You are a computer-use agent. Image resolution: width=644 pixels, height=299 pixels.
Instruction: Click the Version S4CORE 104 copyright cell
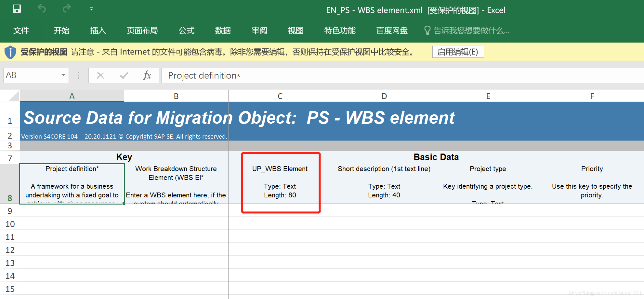tap(124, 136)
